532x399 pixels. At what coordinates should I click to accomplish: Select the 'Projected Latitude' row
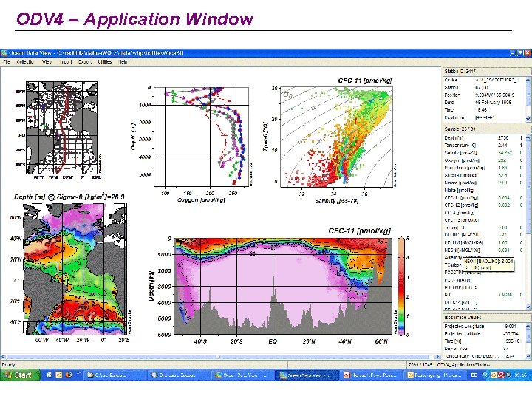point(484,333)
